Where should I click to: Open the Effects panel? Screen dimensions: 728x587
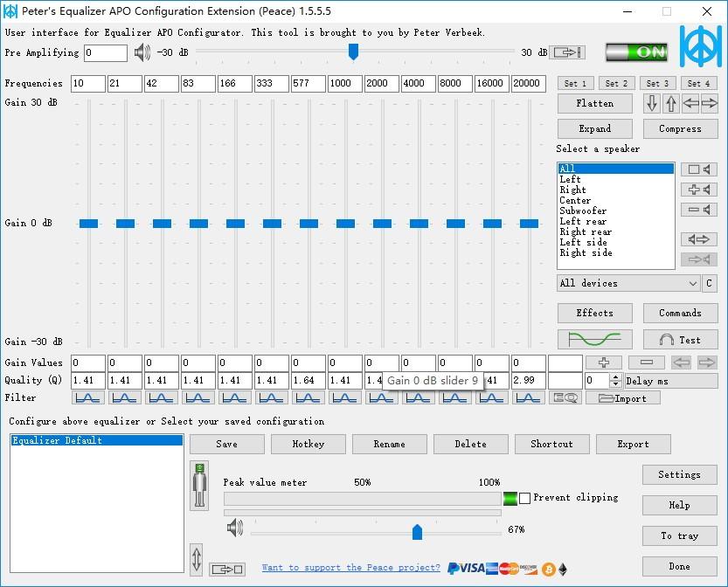pos(595,314)
